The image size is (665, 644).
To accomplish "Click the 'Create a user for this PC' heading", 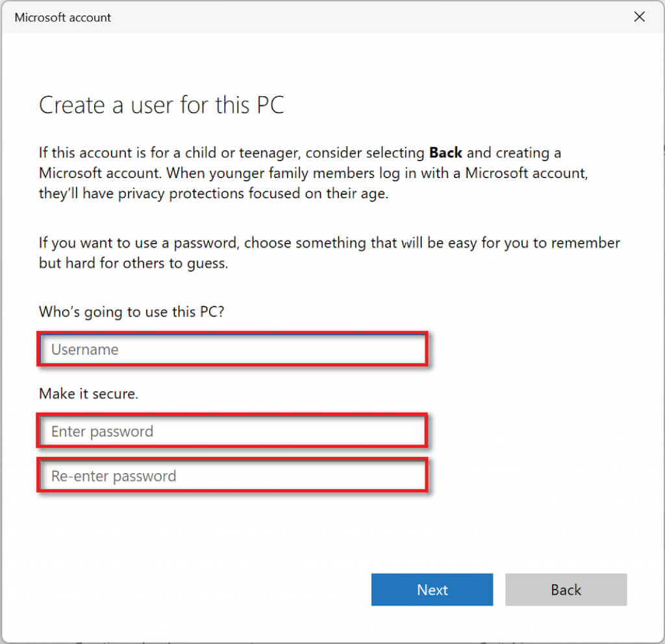I will click(161, 105).
